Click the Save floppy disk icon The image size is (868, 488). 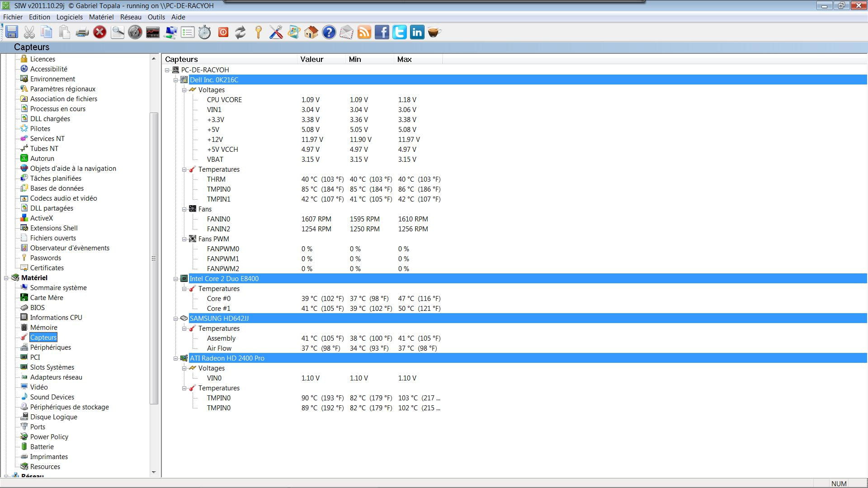coord(12,32)
